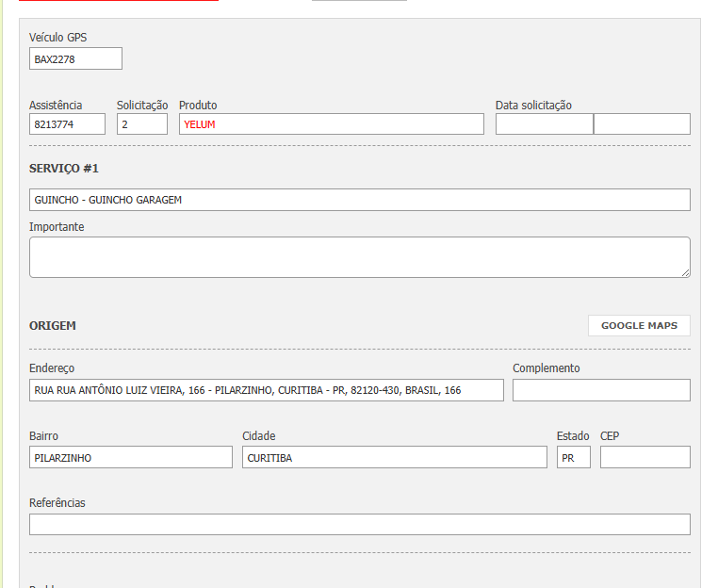The image size is (718, 588).
Task: Click the Google Maps button
Action: [639, 326]
